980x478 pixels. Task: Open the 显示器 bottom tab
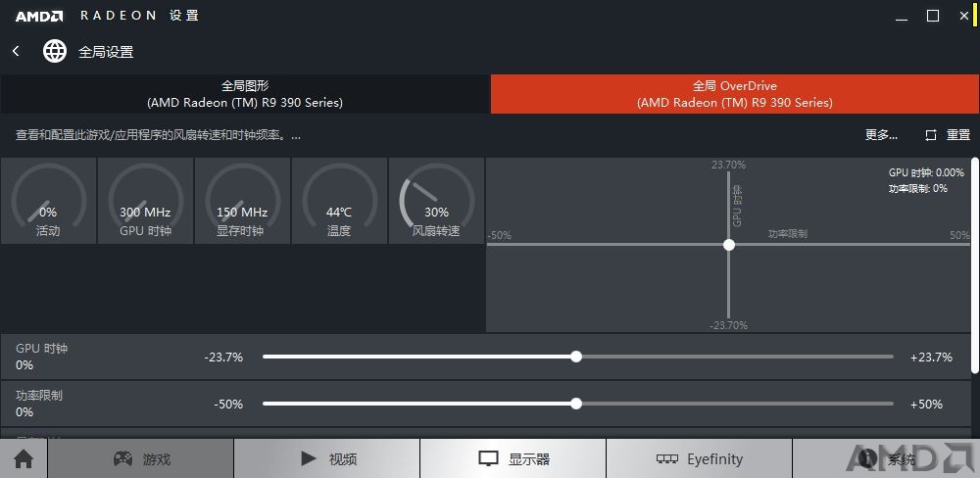click(x=514, y=459)
